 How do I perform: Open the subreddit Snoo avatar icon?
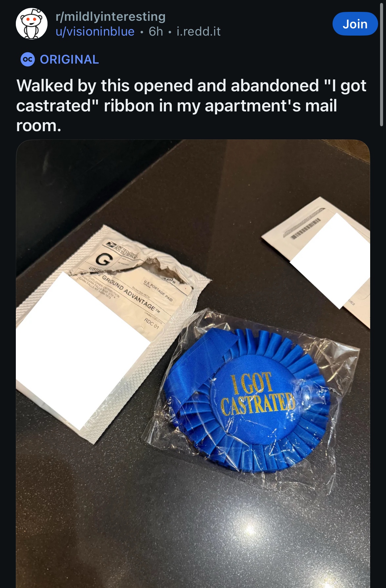32,24
